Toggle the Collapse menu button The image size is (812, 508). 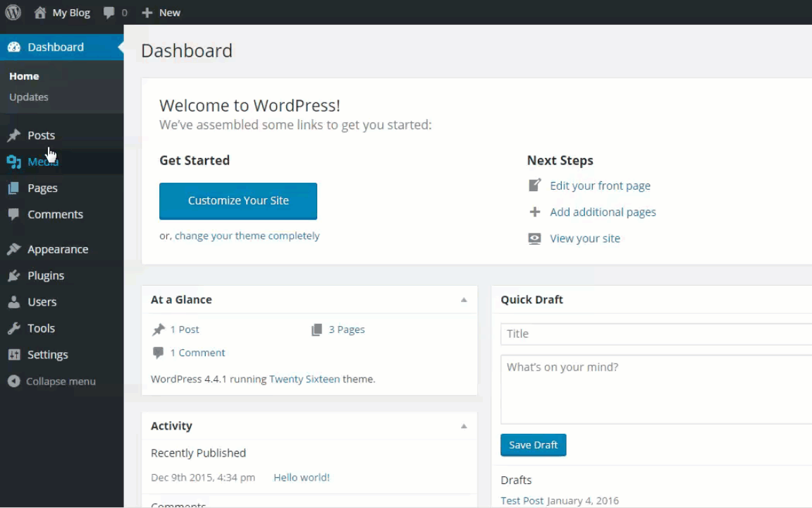click(52, 381)
